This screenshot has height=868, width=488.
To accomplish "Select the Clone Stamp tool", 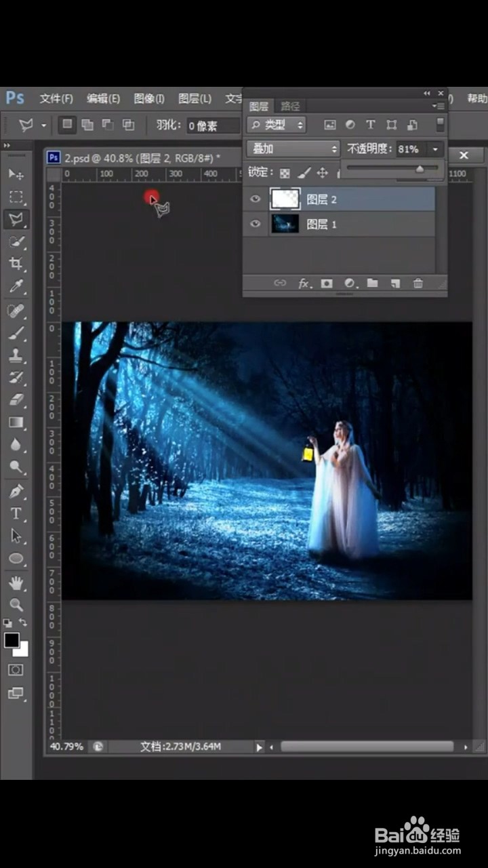I will (16, 355).
